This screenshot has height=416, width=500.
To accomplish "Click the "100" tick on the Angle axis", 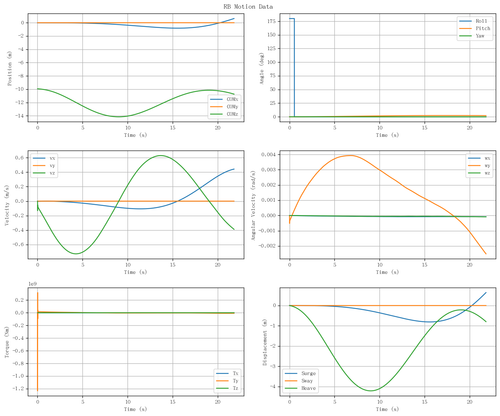I will 271,62.
